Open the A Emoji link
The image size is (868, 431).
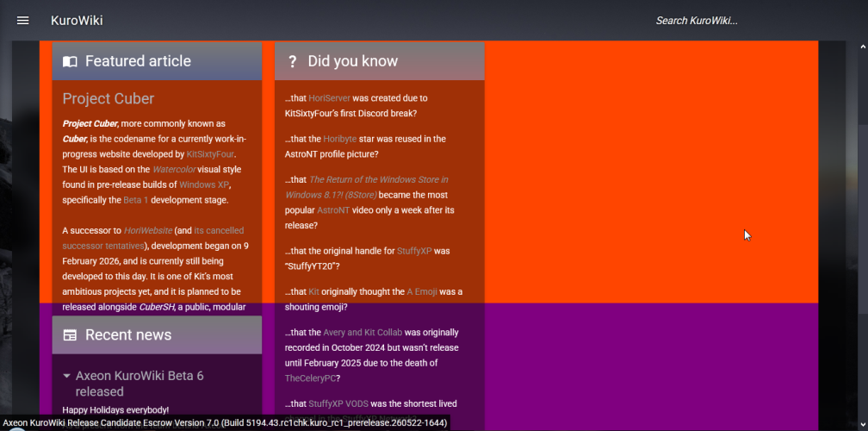coord(422,292)
